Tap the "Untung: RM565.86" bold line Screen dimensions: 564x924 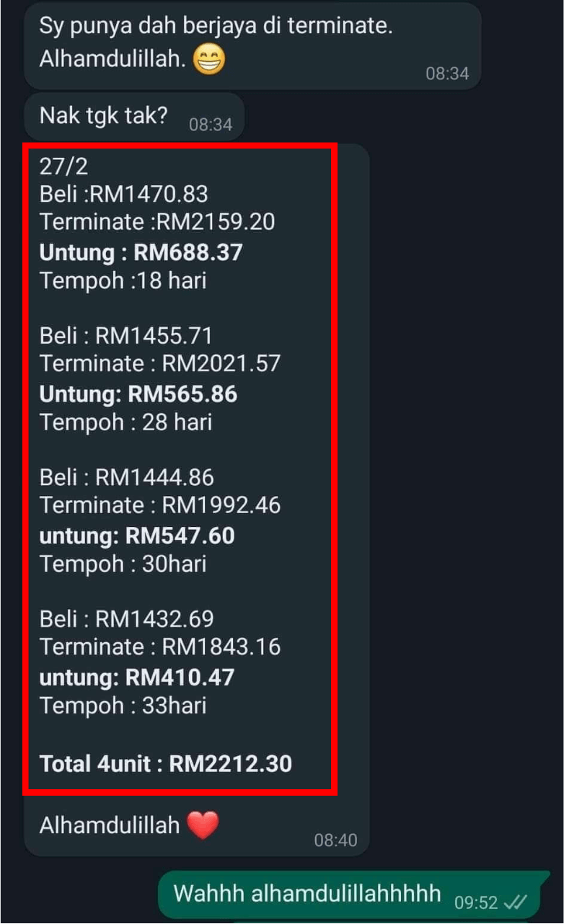click(x=138, y=394)
